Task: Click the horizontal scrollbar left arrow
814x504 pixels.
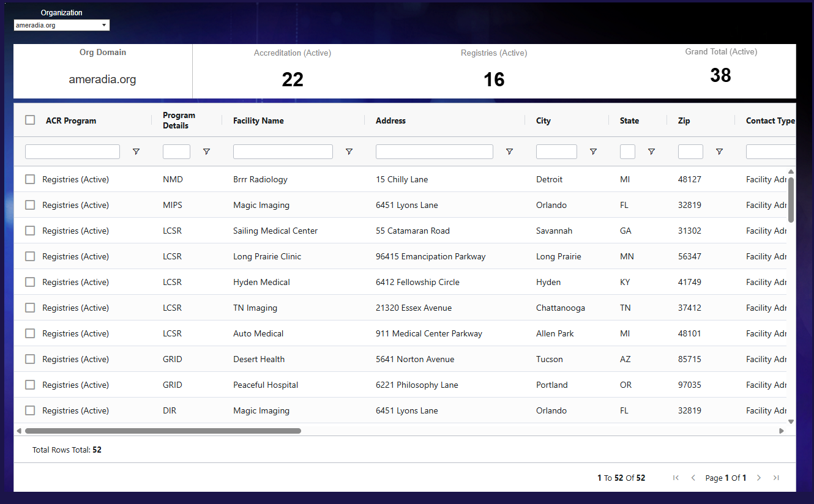Action: pos(19,431)
